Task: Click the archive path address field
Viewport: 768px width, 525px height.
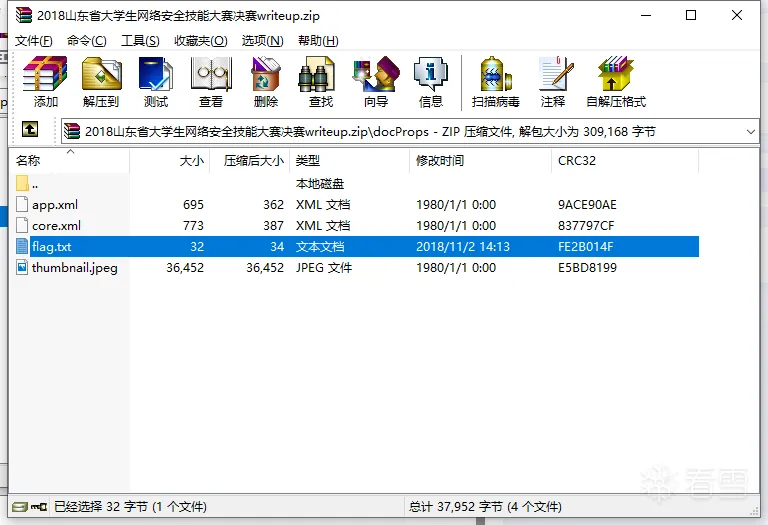Action: pyautogui.click(x=410, y=131)
